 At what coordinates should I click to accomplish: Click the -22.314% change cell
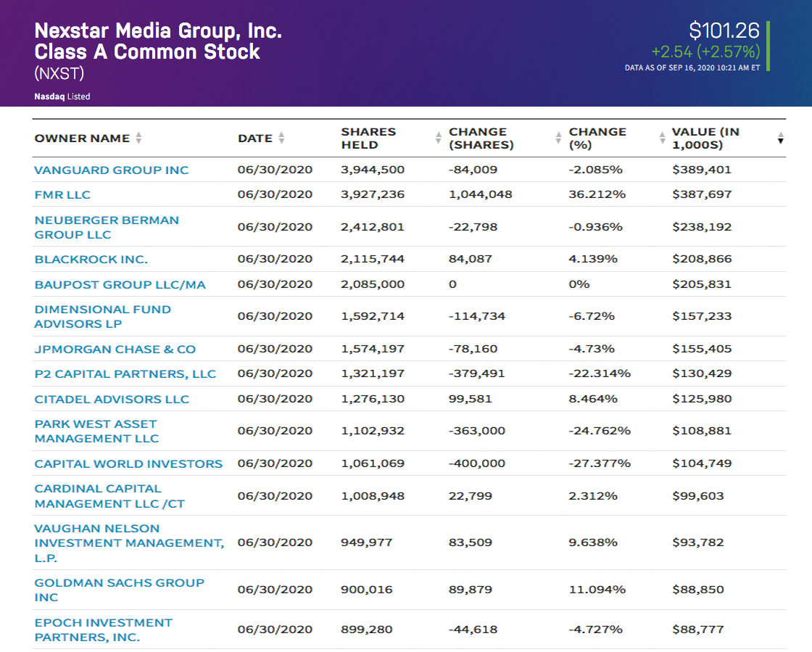600,374
